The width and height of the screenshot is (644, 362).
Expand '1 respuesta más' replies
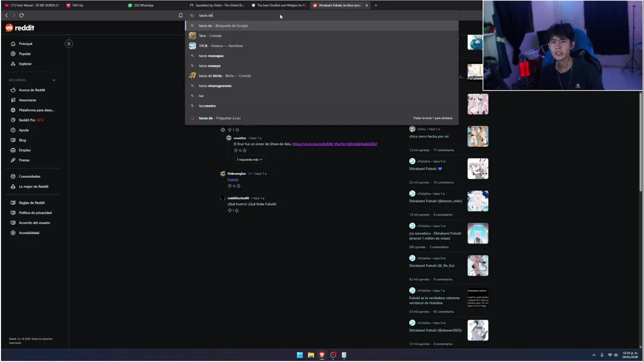click(x=250, y=159)
